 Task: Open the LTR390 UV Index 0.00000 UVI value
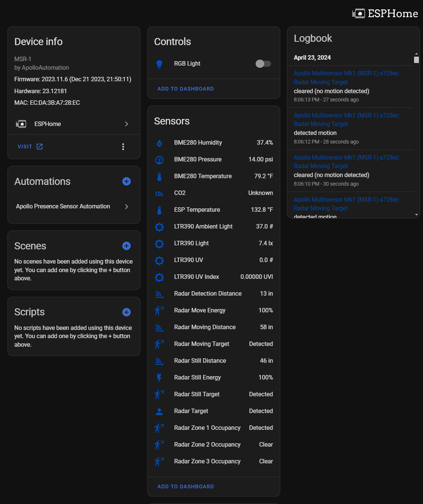click(256, 277)
